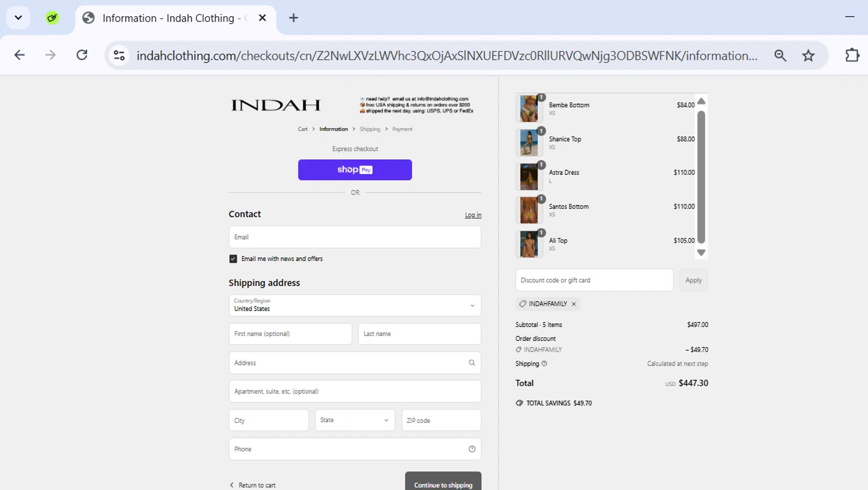Viewport: 868px width, 490px height.
Task: Click the browser forward arrow
Action: 50,55
